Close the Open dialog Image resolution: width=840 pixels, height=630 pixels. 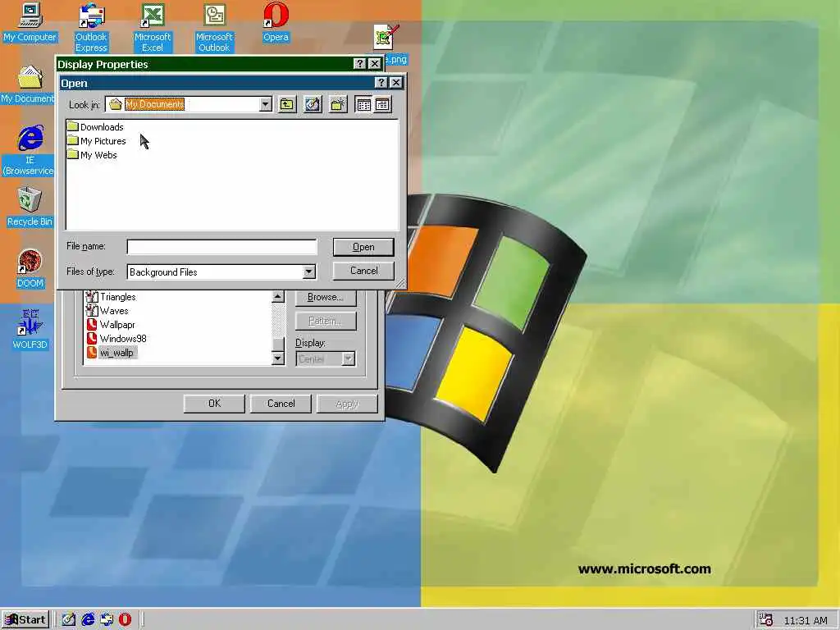point(396,83)
